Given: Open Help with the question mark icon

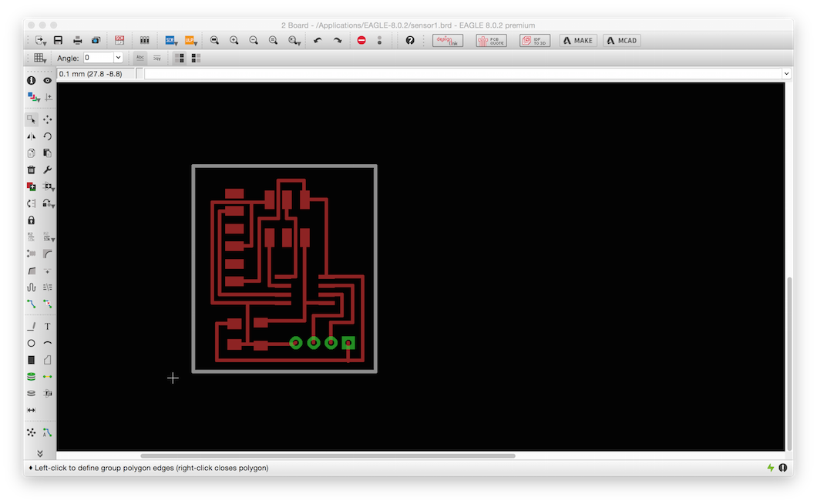Looking at the screenshot, I should click(410, 41).
